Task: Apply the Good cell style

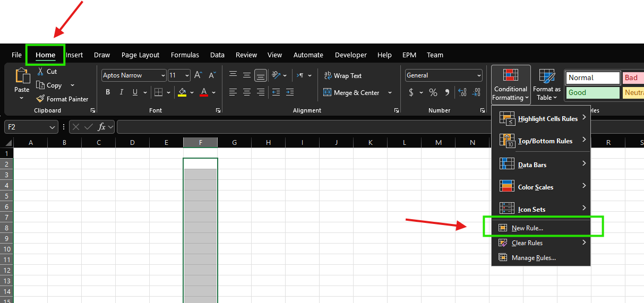Action: [x=593, y=92]
